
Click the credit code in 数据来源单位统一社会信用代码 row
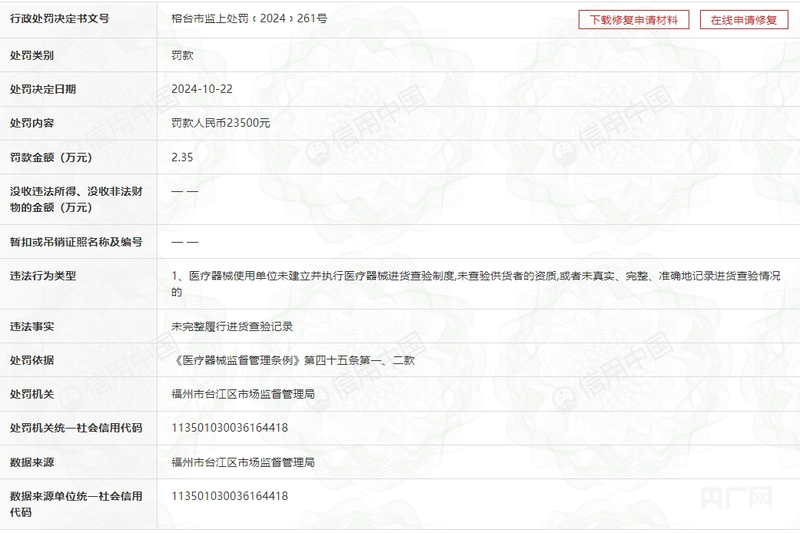tap(230, 496)
